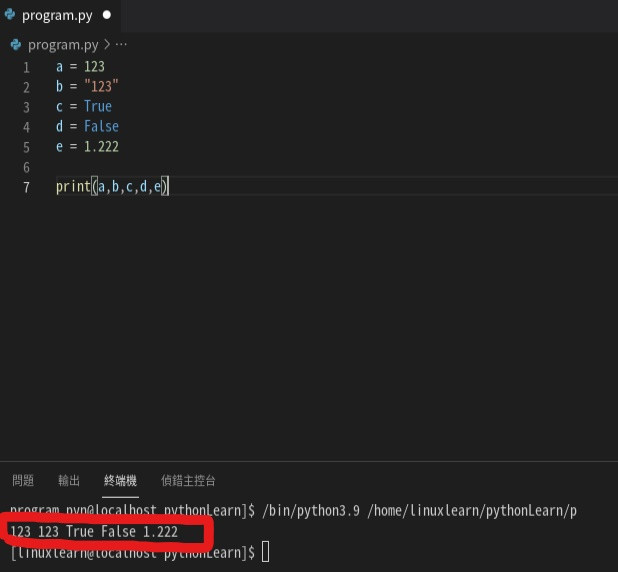This screenshot has height=572, width=618.
Task: Click the unsaved dot on program.py tab
Action: pyautogui.click(x=106, y=15)
